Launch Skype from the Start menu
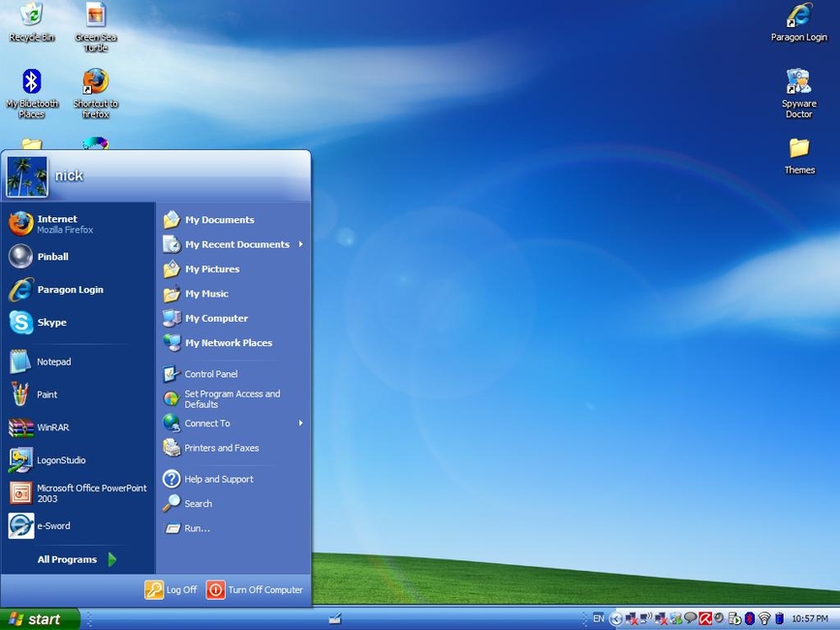 pyautogui.click(x=78, y=322)
